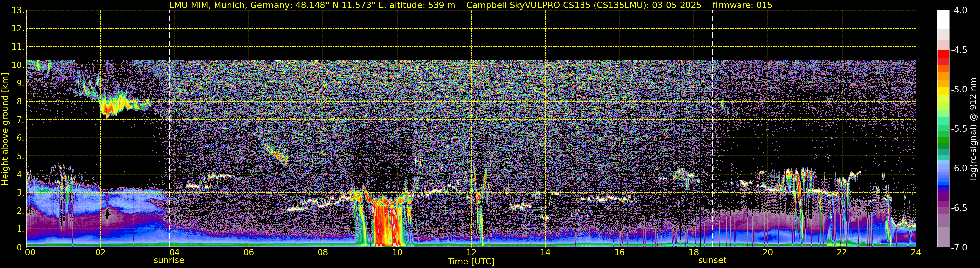980x268 pixels.
Task: Click the "11." height axis tick label
Action: click(x=18, y=47)
